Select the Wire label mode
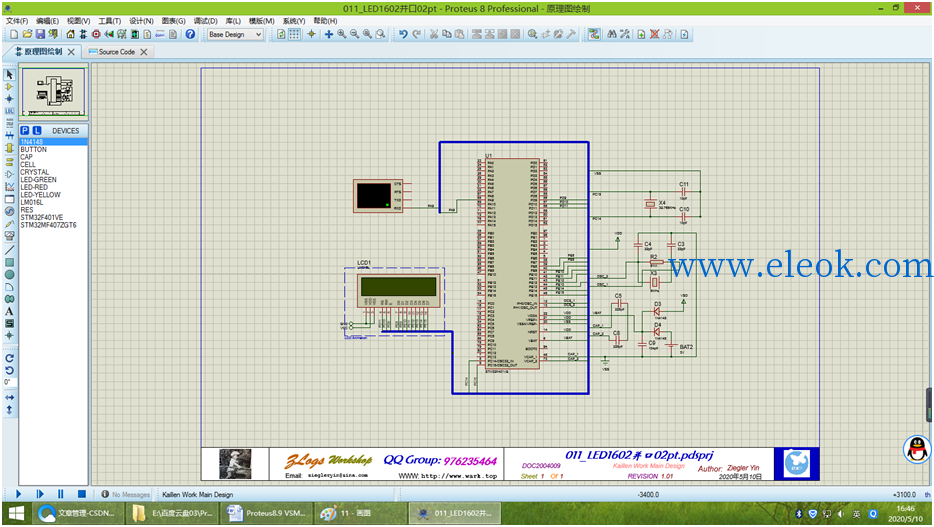The width and height of the screenshot is (934, 527). pyautogui.click(x=9, y=111)
